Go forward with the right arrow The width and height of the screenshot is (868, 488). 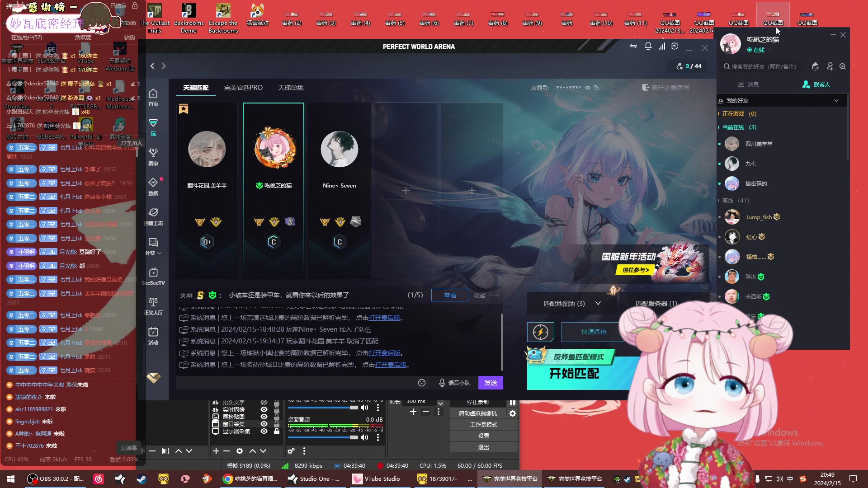[x=164, y=66]
